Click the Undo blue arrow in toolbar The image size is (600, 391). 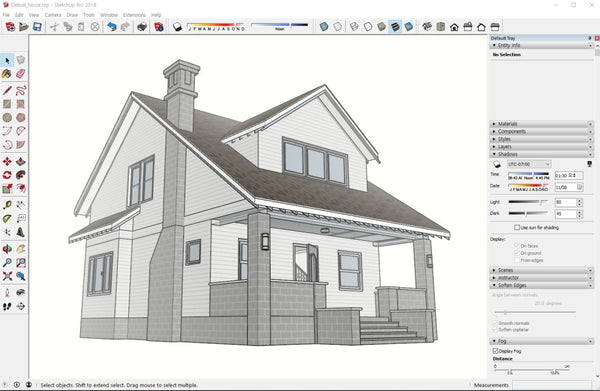(112, 27)
